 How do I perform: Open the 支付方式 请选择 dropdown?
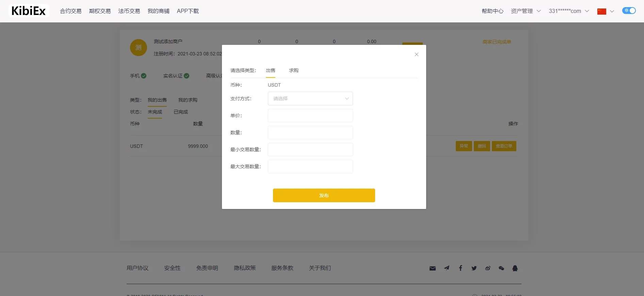click(x=310, y=99)
